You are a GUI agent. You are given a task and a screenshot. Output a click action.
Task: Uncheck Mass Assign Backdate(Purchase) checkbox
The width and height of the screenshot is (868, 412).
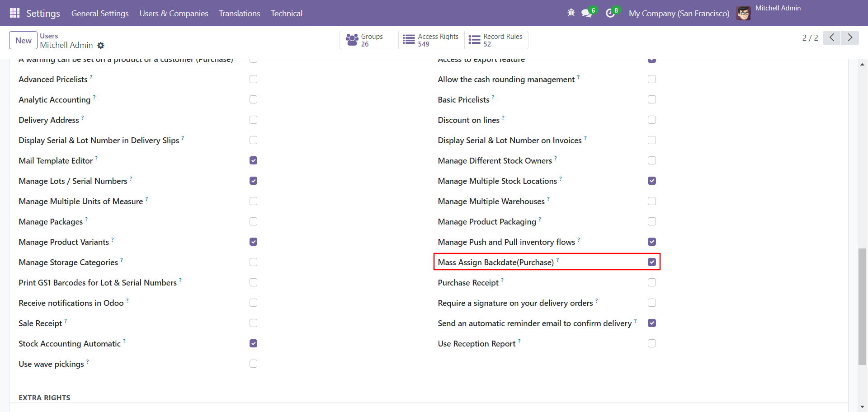click(651, 262)
